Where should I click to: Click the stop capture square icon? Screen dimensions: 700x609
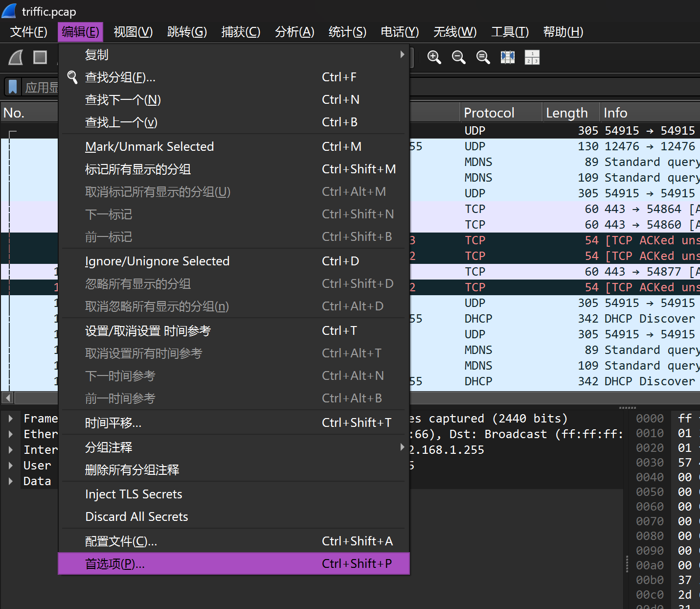(40, 57)
